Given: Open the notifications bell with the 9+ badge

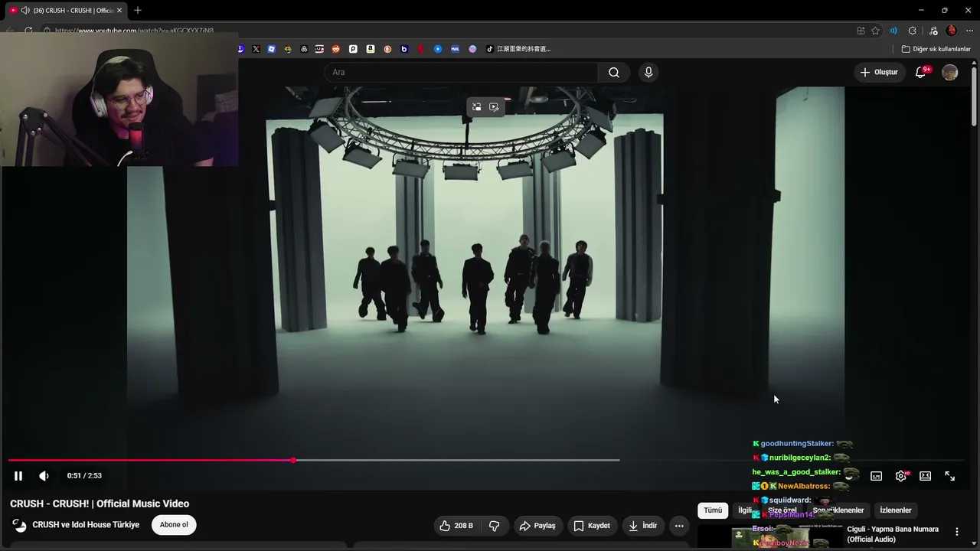Looking at the screenshot, I should pyautogui.click(x=923, y=73).
